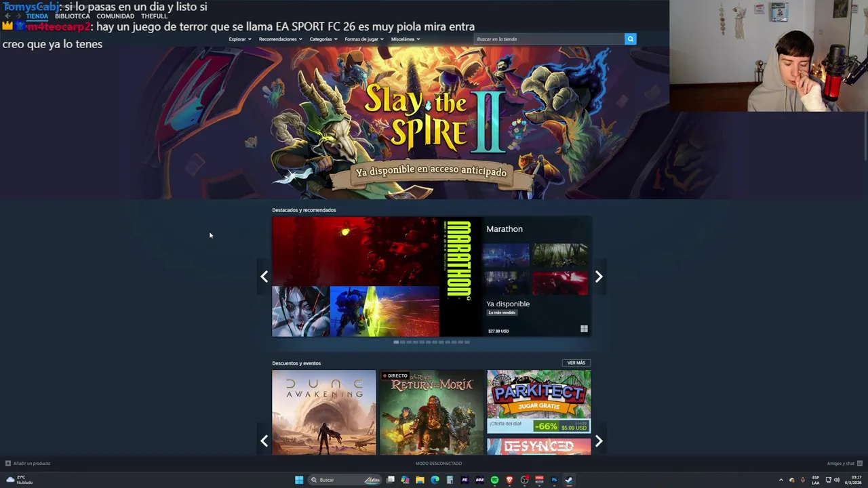Open Brave browser from the taskbar
The width and height of the screenshot is (868, 488).
click(509, 480)
